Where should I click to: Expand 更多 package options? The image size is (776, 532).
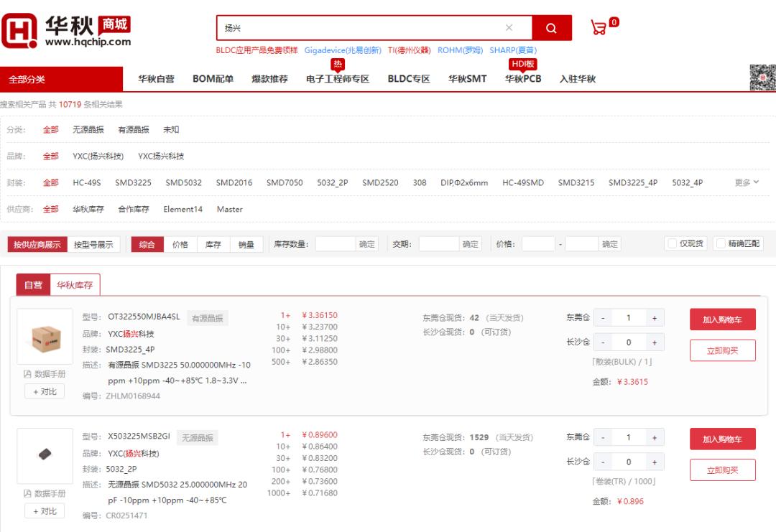(x=747, y=182)
